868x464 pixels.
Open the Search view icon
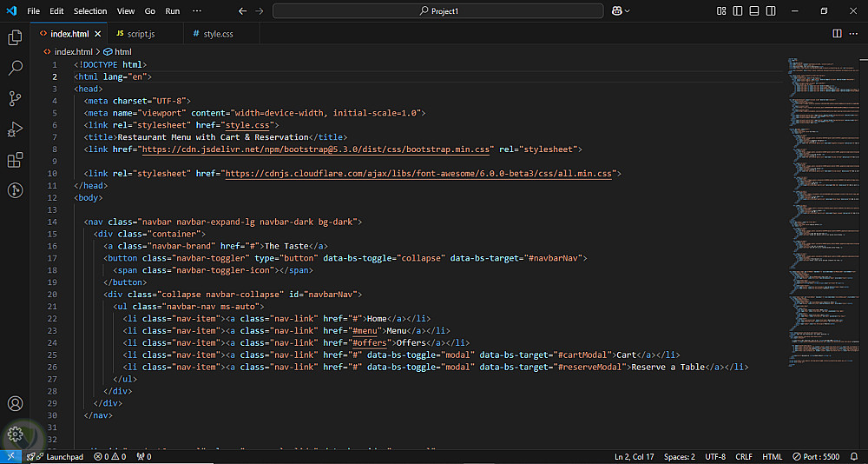click(x=15, y=68)
